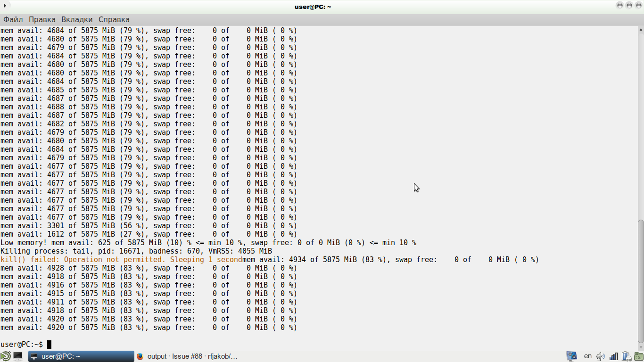The height and width of the screenshot is (362, 644).
Task: Click the battery power tray icon
Action: click(x=626, y=356)
